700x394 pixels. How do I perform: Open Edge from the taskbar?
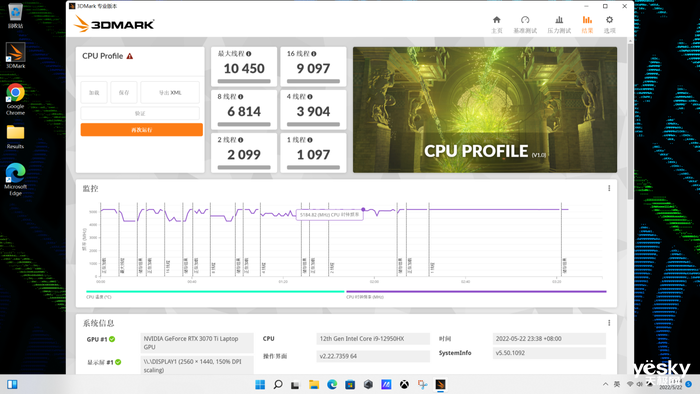click(332, 384)
